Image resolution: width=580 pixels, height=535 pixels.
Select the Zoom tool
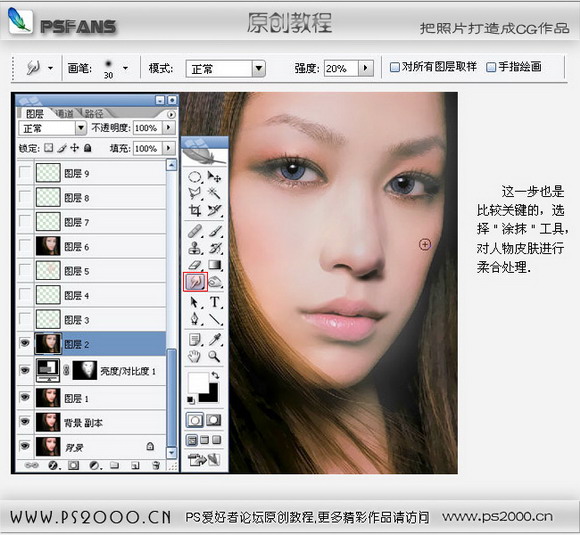click(214, 356)
